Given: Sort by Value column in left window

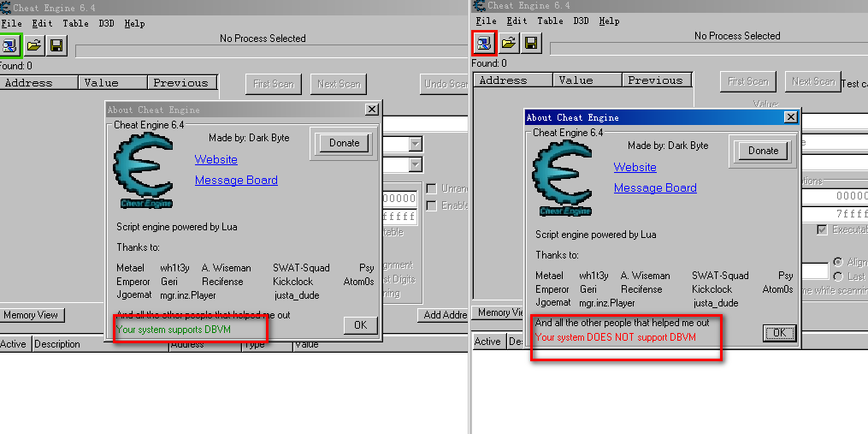Looking at the screenshot, I should 113,83.
